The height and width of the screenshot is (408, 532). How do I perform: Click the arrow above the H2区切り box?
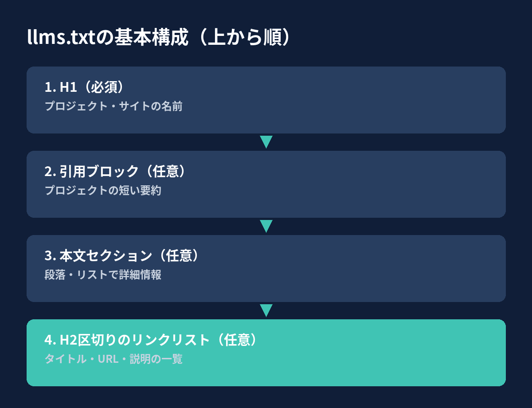[x=266, y=310]
